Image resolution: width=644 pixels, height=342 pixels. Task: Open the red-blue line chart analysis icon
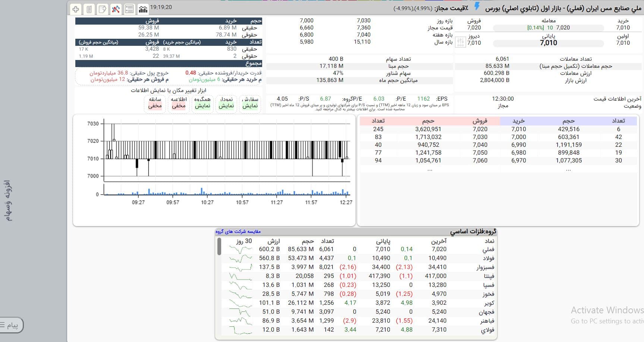point(116,9)
